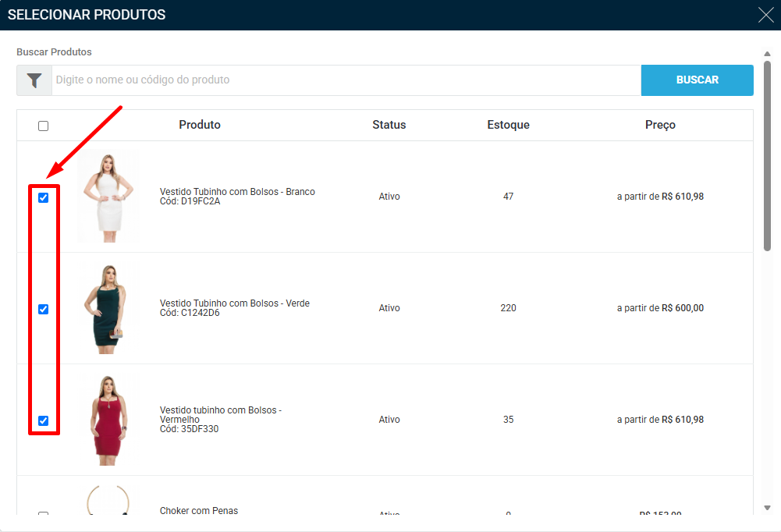Click stock value 35
781x532 pixels.
click(508, 420)
